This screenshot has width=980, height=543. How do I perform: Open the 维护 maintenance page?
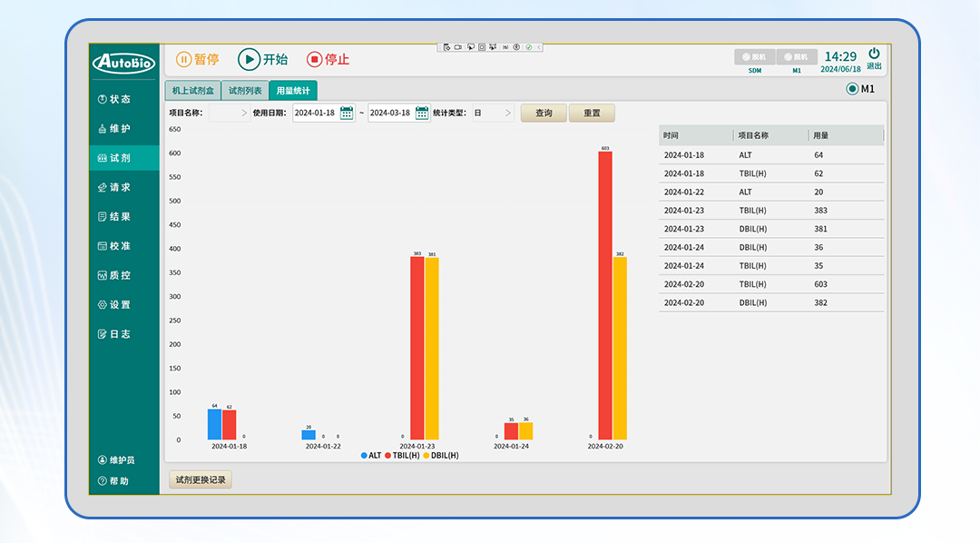click(124, 128)
